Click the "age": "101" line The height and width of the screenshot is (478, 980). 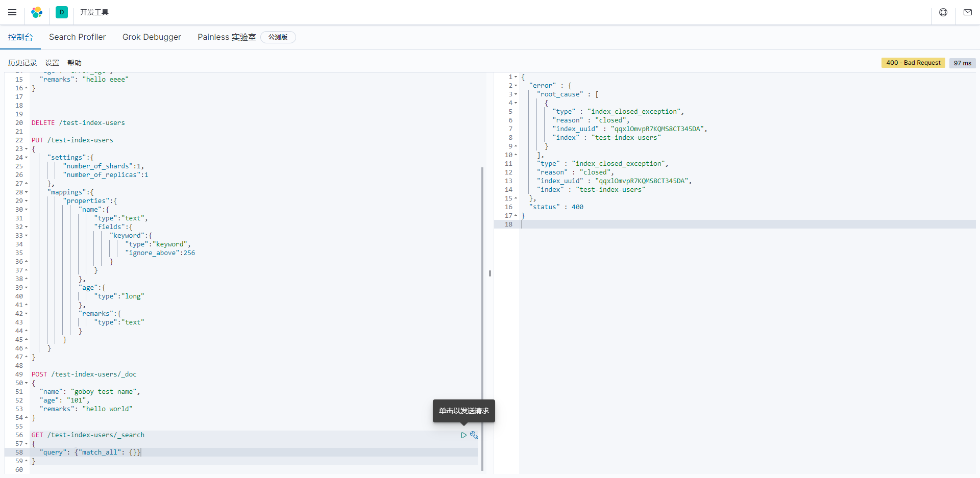(64, 400)
